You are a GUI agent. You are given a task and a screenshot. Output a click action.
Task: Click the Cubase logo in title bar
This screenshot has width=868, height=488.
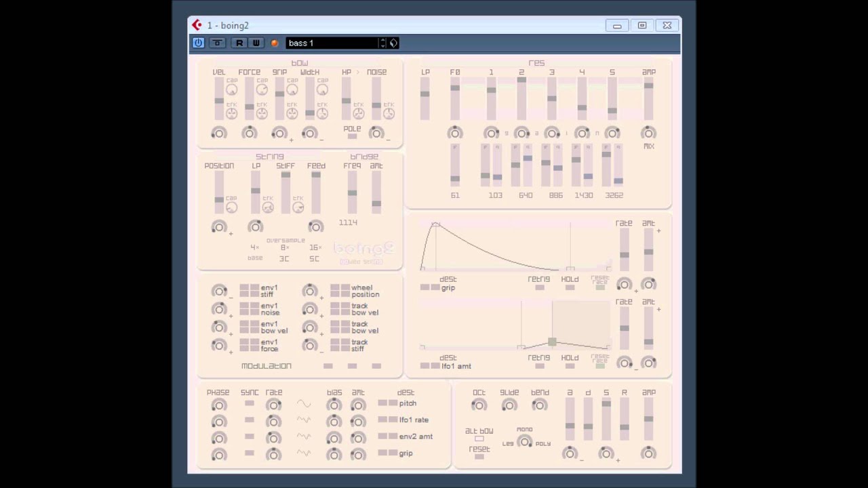coord(197,25)
